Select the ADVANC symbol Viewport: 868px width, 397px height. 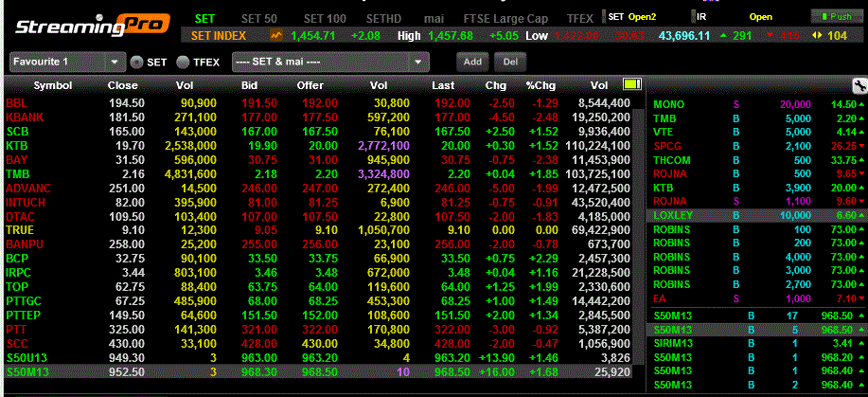tap(28, 188)
